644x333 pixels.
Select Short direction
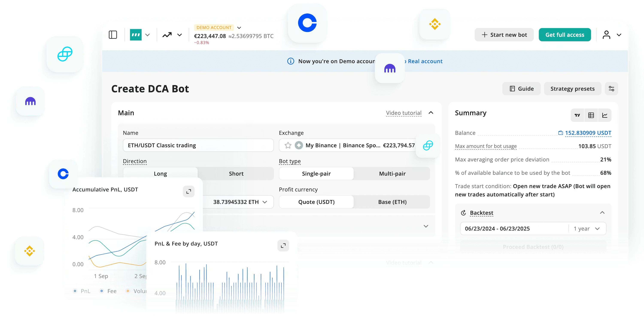click(x=236, y=174)
